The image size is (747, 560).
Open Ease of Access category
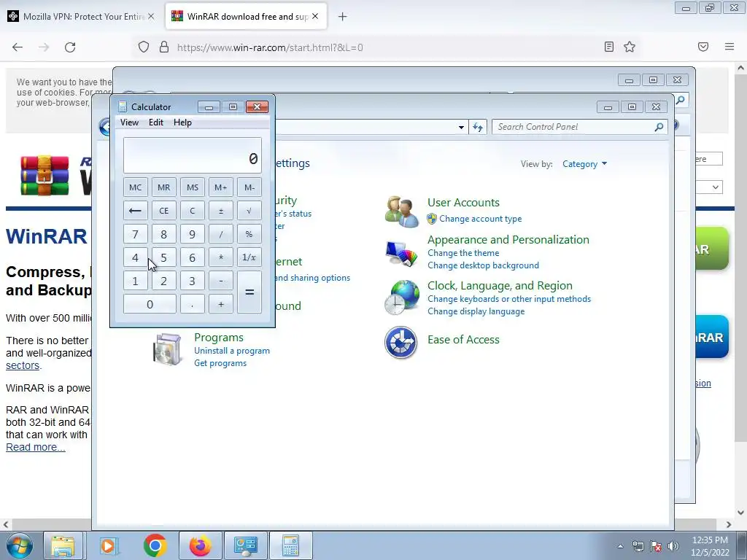point(463,340)
